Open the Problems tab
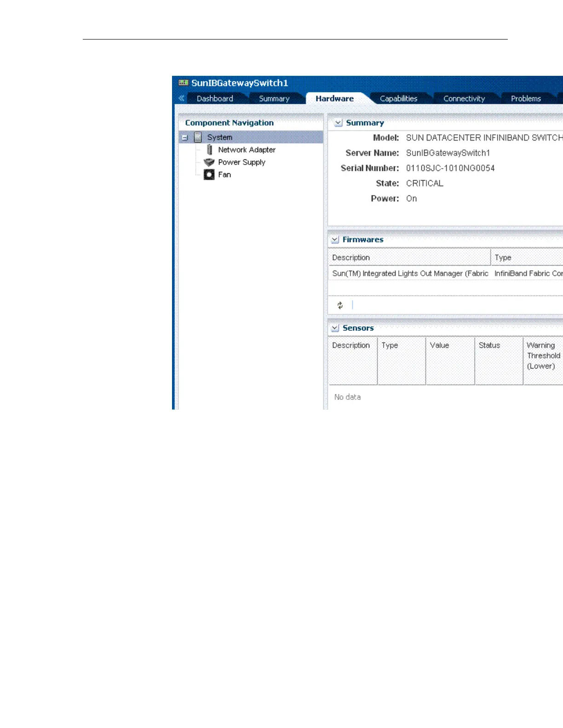 (526, 98)
